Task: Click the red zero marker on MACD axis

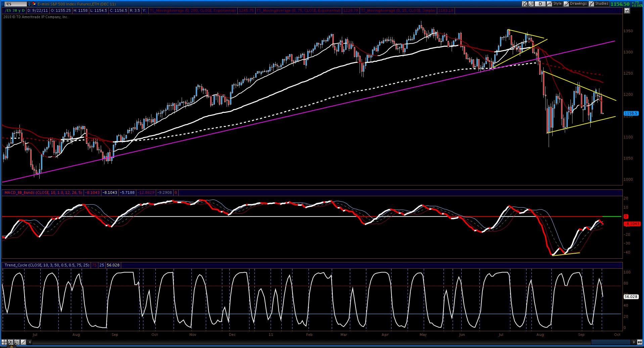Action: (x=626, y=217)
